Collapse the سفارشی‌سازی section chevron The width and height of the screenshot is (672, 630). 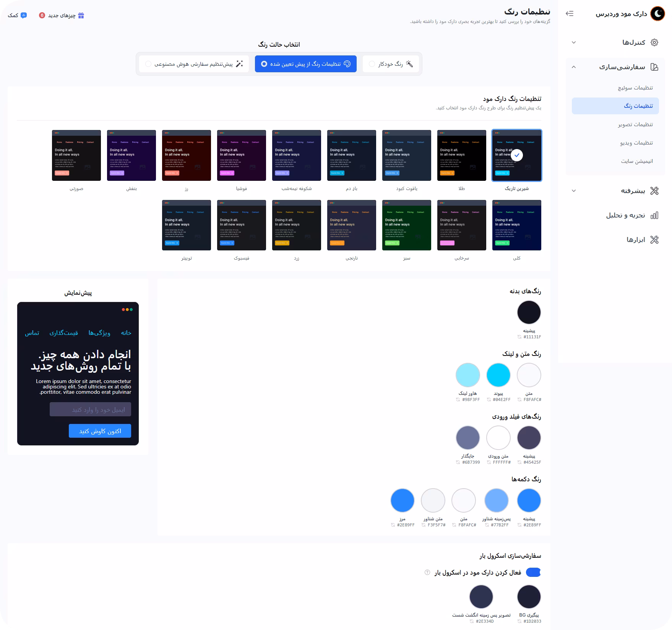[x=573, y=67]
